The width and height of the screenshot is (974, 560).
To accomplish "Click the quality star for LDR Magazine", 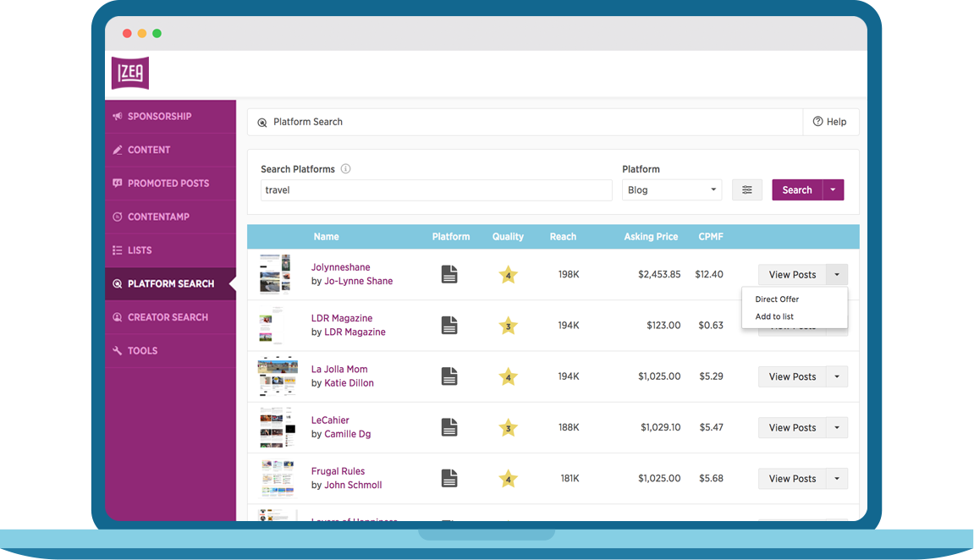I will [508, 326].
